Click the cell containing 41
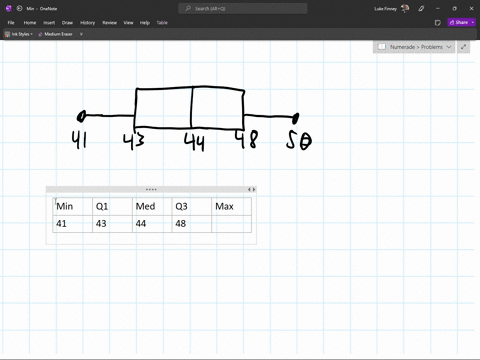This screenshot has width=480, height=360. 73,224
